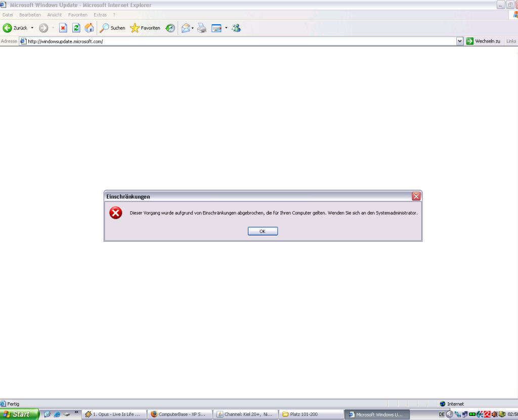Open the Ansicht menu
Image resolution: width=518 pixels, height=420 pixels.
pos(55,15)
